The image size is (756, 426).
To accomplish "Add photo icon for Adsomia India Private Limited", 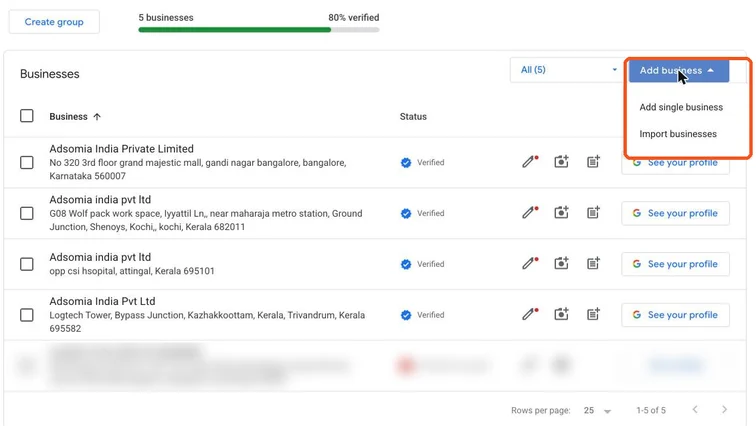I will click(561, 161).
